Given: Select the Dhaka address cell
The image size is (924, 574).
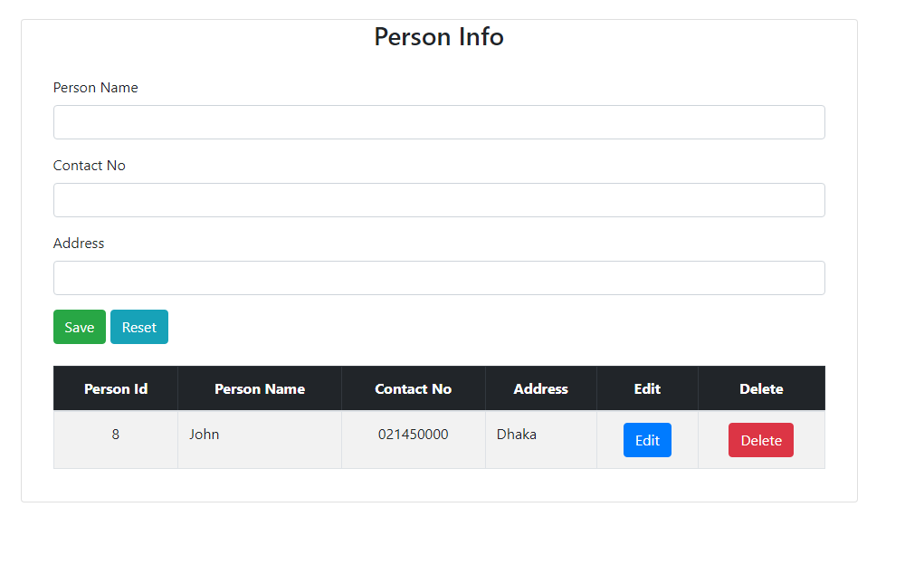Looking at the screenshot, I should [x=541, y=440].
